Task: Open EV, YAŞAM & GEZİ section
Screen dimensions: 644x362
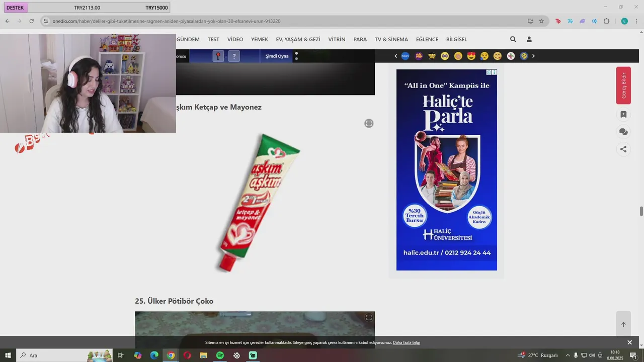Action: (298, 39)
